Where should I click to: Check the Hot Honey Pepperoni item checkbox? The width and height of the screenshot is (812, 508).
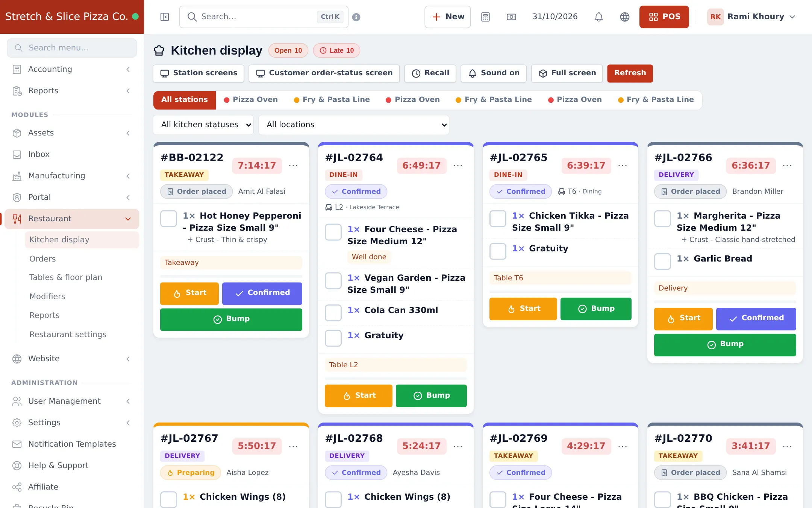click(168, 219)
